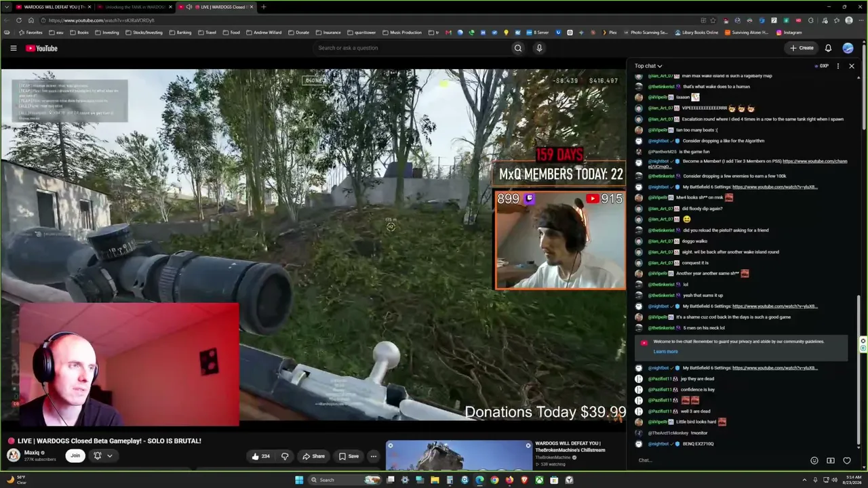Open the Plex bookmark
Screen dimensions: 868x488
[x=610, y=33]
